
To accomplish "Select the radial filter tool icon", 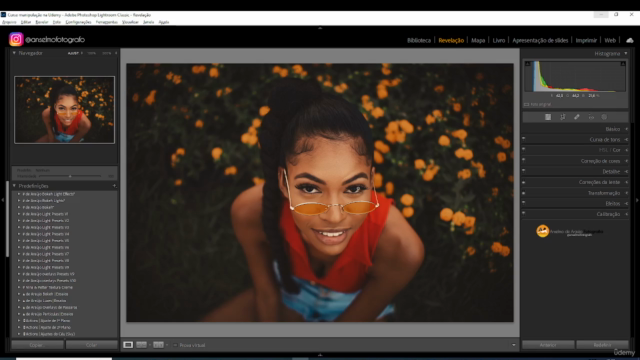I will pyautogui.click(x=604, y=117).
